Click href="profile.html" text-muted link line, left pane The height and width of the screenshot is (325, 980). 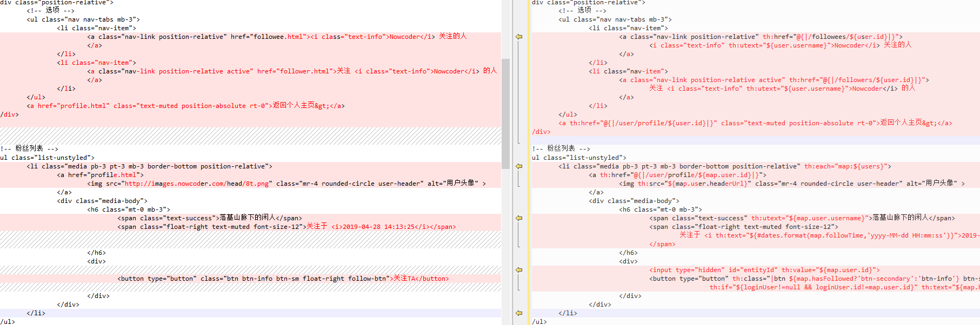185,106
